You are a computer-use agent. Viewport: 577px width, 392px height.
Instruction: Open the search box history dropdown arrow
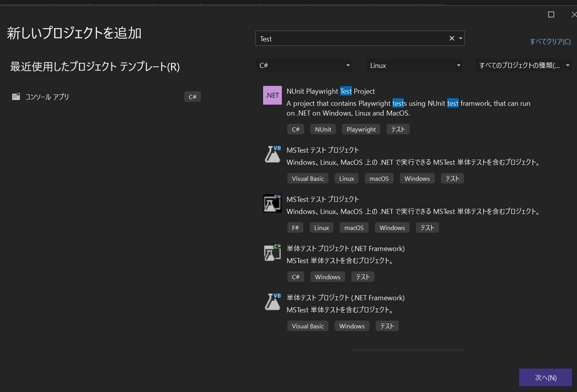[x=461, y=38]
